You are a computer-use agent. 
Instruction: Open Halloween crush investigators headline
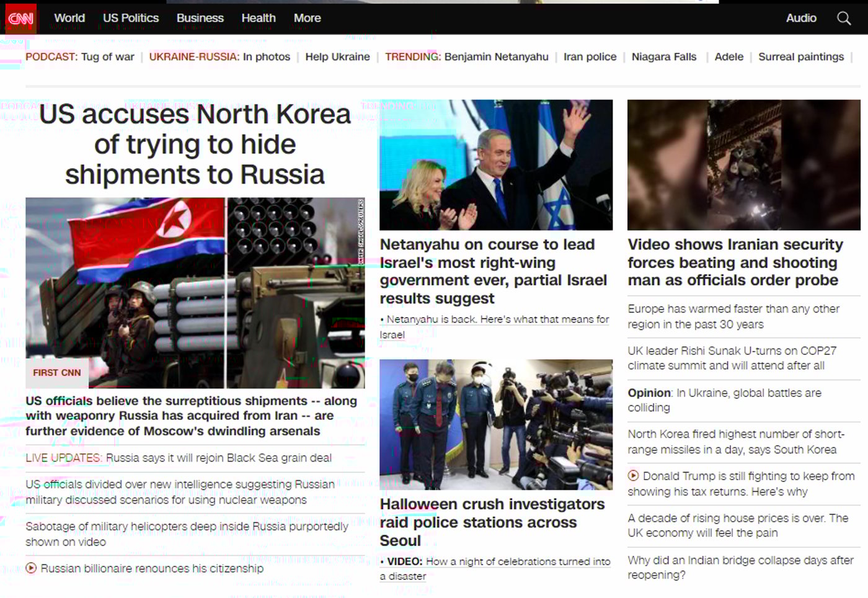(x=492, y=522)
